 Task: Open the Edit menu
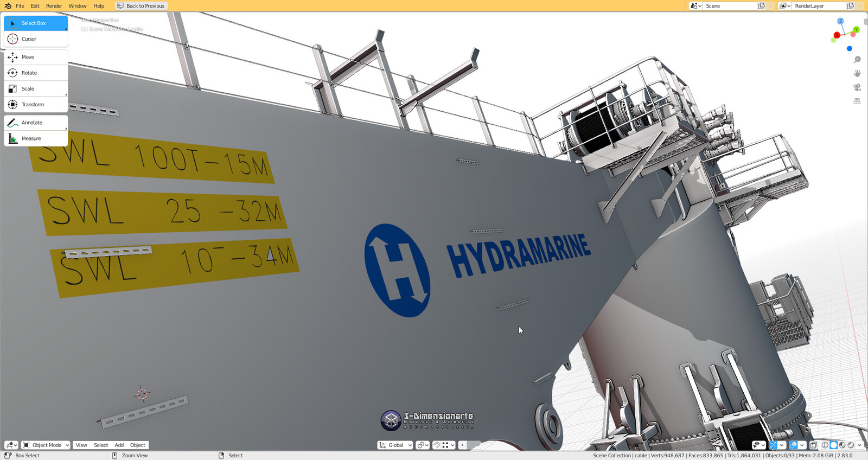pos(35,6)
